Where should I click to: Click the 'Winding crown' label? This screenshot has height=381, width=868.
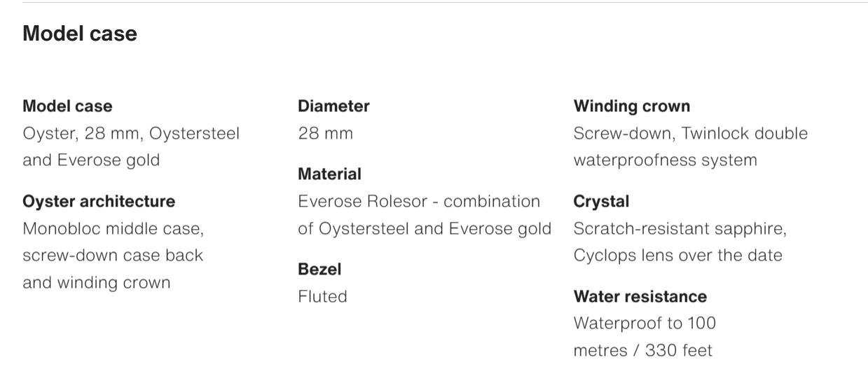(x=631, y=106)
